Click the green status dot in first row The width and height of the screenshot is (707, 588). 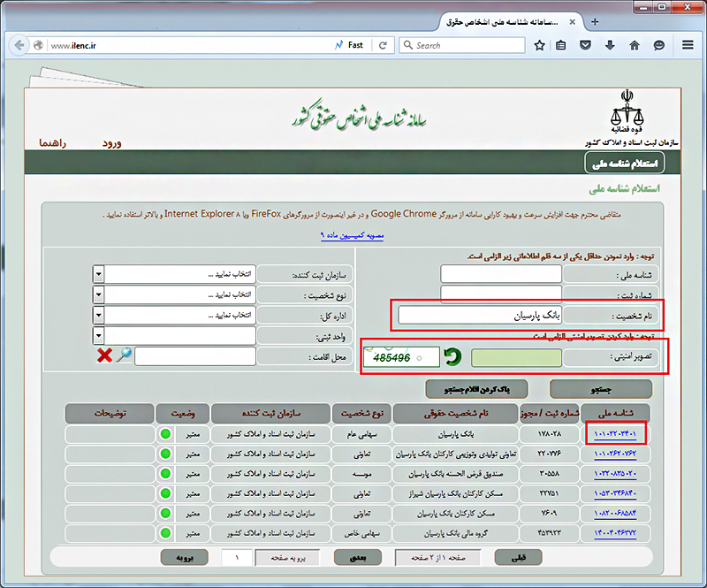pyautogui.click(x=165, y=434)
